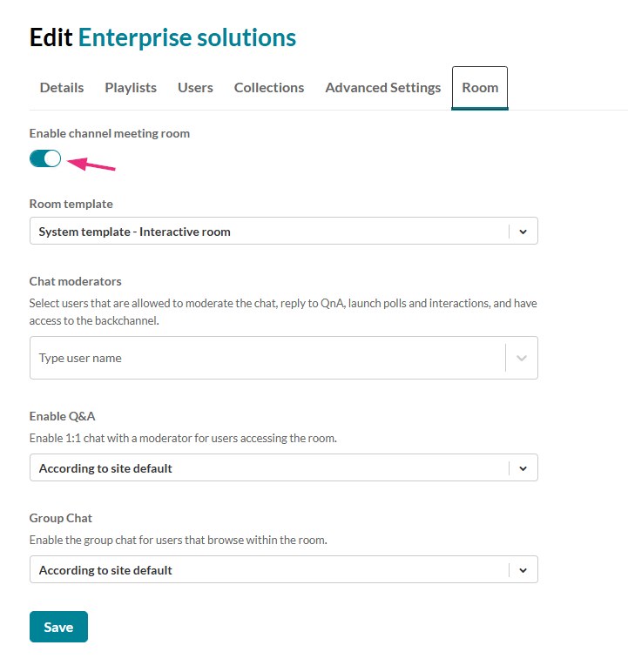
Task: Go to the Users tab
Action: point(195,88)
